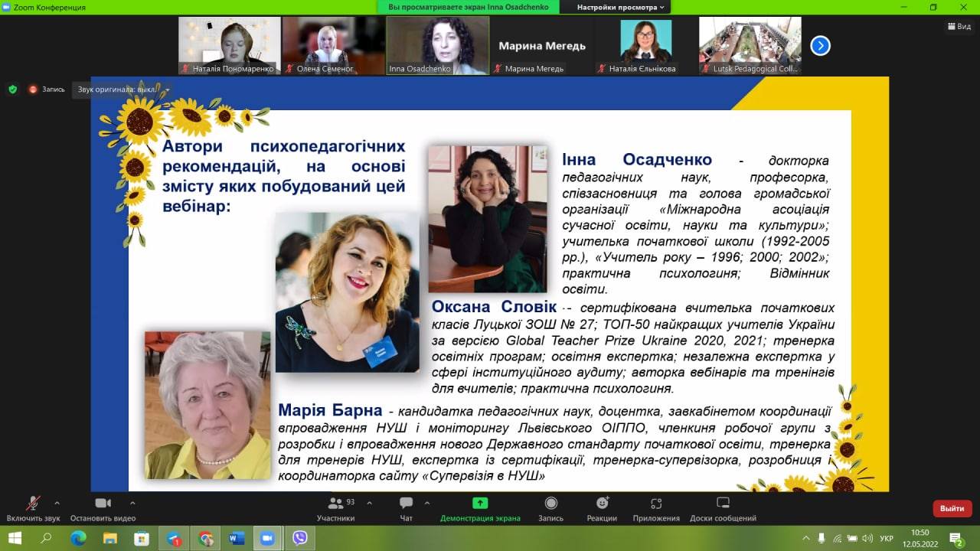Open Viber from the Windows taskbar
Image resolution: width=980 pixels, height=551 pixels.
(300, 538)
